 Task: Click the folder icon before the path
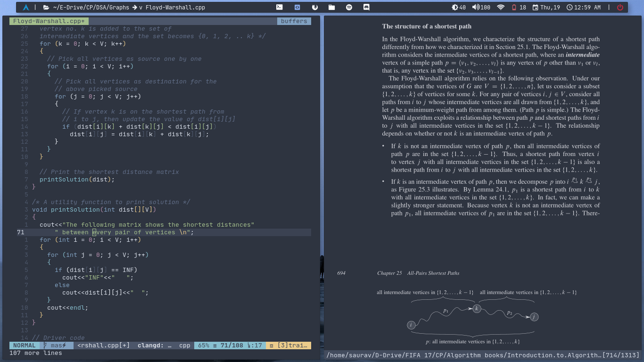[46, 7]
